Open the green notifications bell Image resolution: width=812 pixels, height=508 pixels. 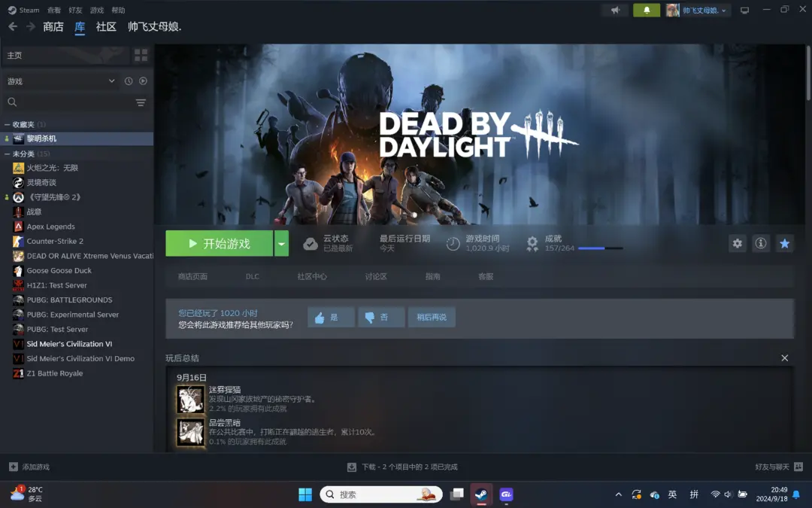click(647, 10)
